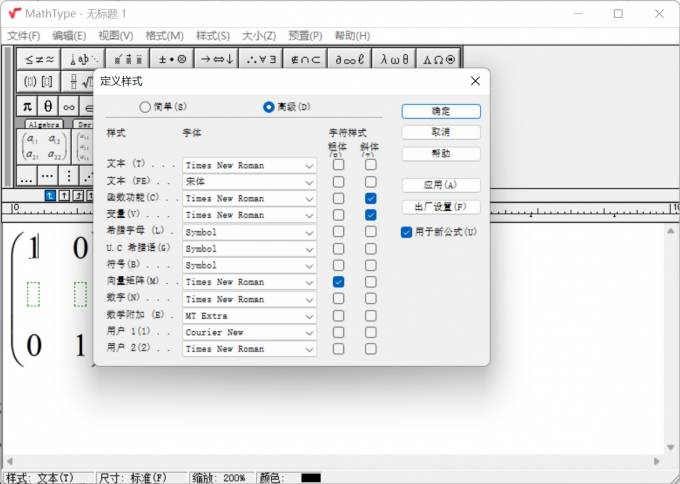Enable bold for 用户 1(1)
The image size is (680, 484).
pos(338,332)
